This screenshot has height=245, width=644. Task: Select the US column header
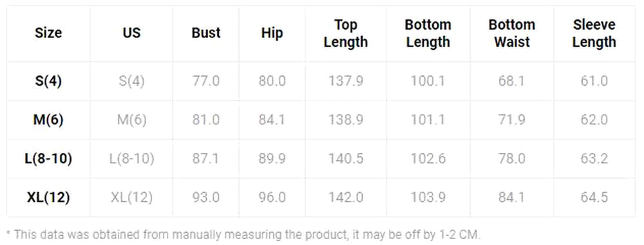pyautogui.click(x=131, y=33)
